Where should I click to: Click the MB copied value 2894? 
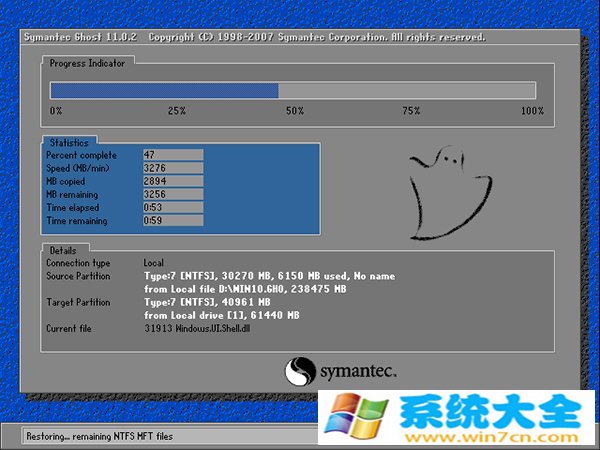point(173,181)
